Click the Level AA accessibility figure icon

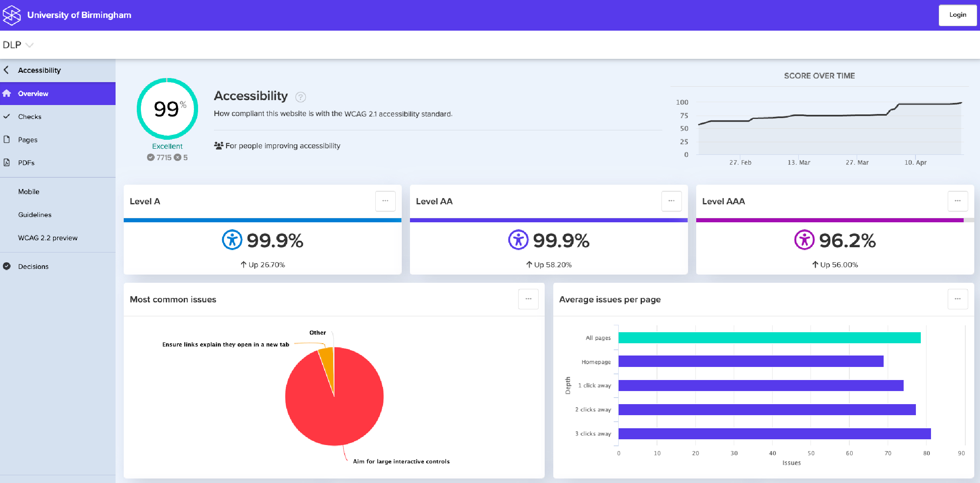point(518,240)
